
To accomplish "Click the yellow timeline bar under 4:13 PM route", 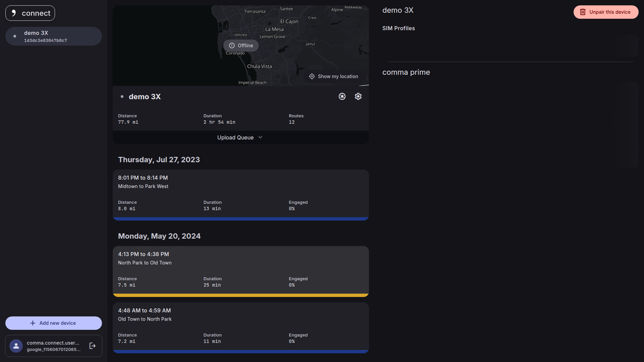I will (240, 295).
